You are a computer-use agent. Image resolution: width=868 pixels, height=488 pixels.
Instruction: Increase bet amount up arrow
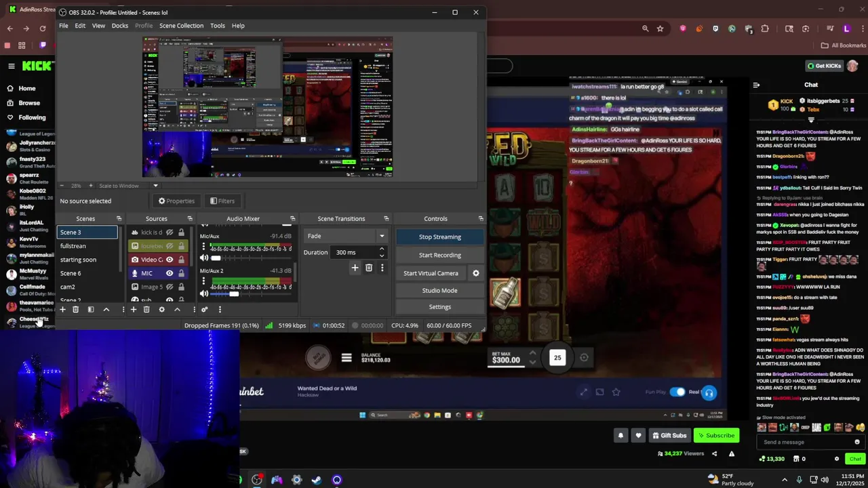[532, 353]
